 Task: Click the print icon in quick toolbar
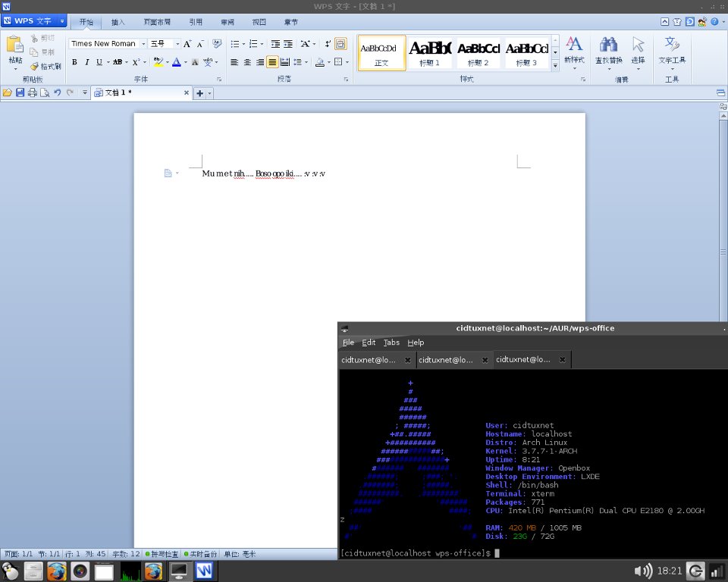(33, 92)
